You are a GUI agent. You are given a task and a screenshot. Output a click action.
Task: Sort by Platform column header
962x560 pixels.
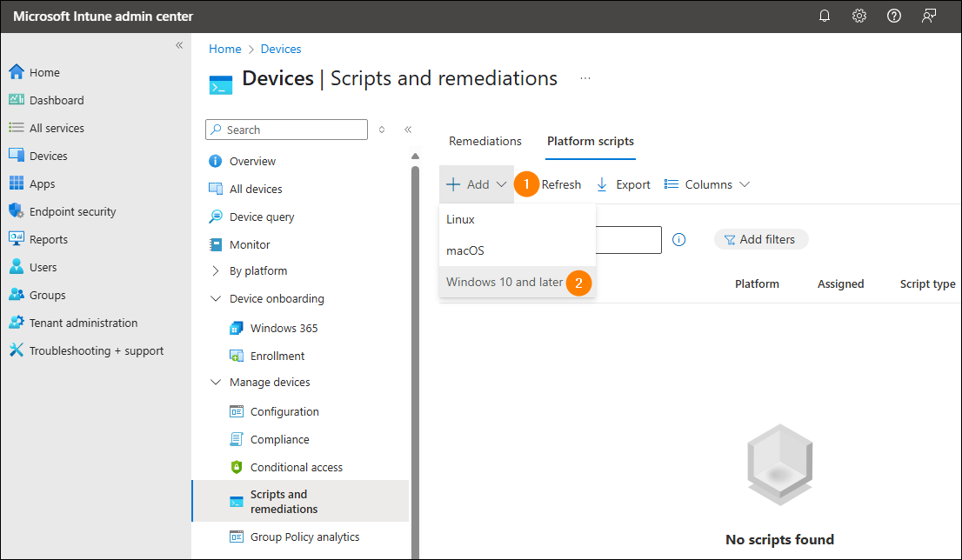757,284
